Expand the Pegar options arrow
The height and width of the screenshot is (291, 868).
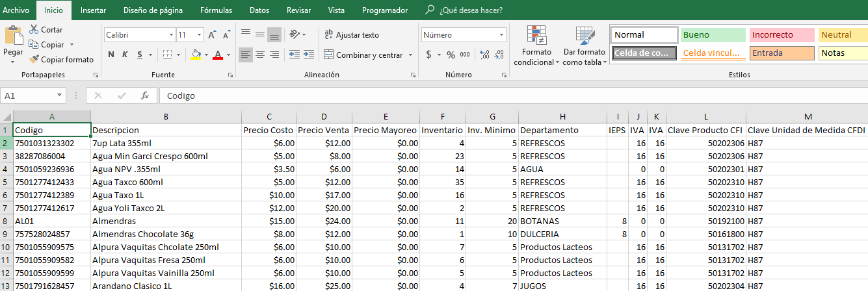click(x=13, y=62)
